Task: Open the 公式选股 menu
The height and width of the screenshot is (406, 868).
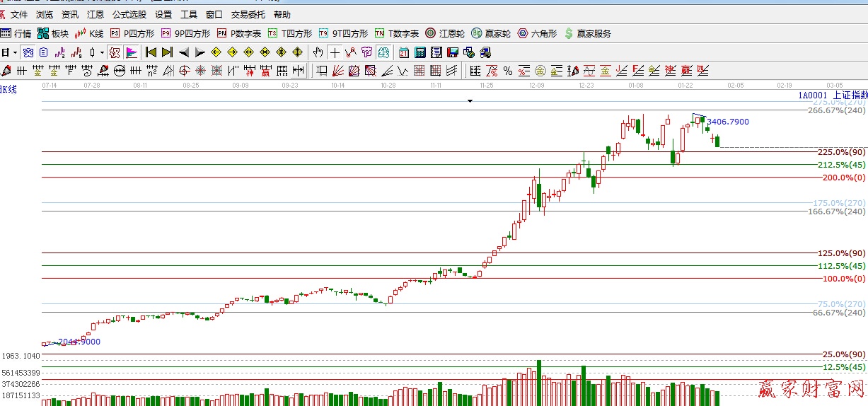Action: point(129,14)
